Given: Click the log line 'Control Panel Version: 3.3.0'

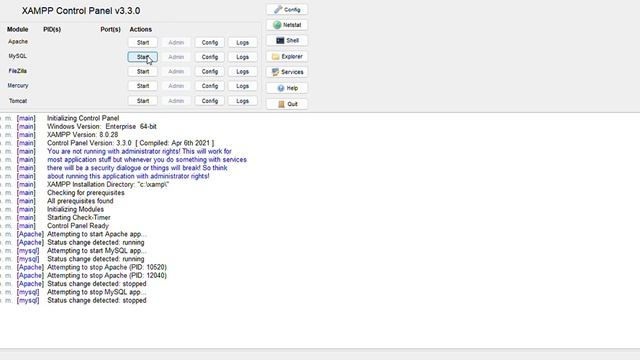Looking at the screenshot, I should coord(130,143).
